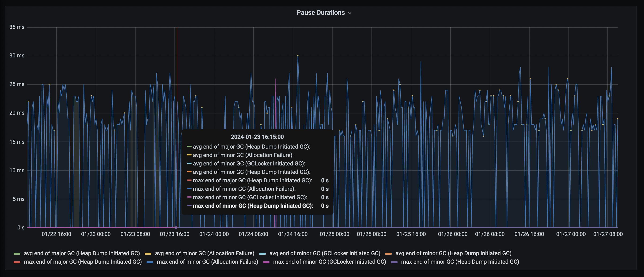
Task: Click purple swatch of max minor Heap Dump series
Action: point(394,262)
